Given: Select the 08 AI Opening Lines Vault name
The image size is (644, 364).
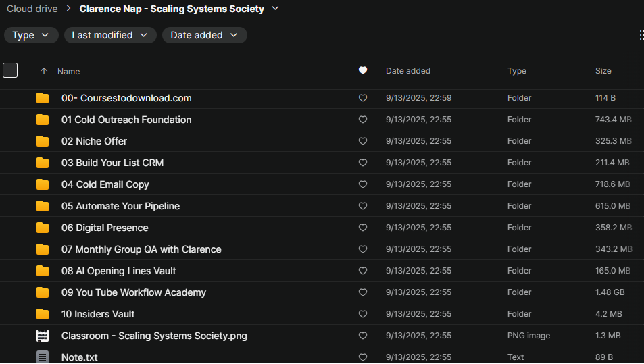Looking at the screenshot, I should [x=118, y=271].
